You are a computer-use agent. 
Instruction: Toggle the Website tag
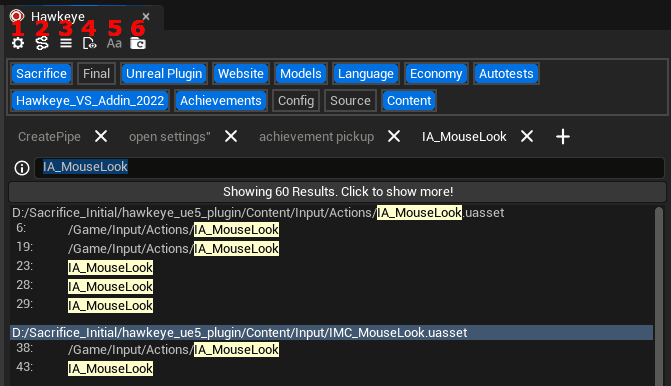coord(241,74)
